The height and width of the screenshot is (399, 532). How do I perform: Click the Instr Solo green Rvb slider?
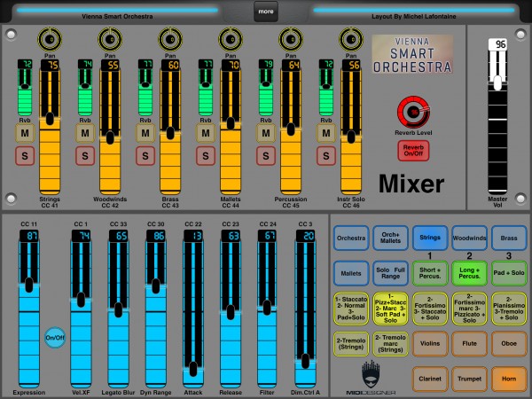pyautogui.click(x=326, y=88)
